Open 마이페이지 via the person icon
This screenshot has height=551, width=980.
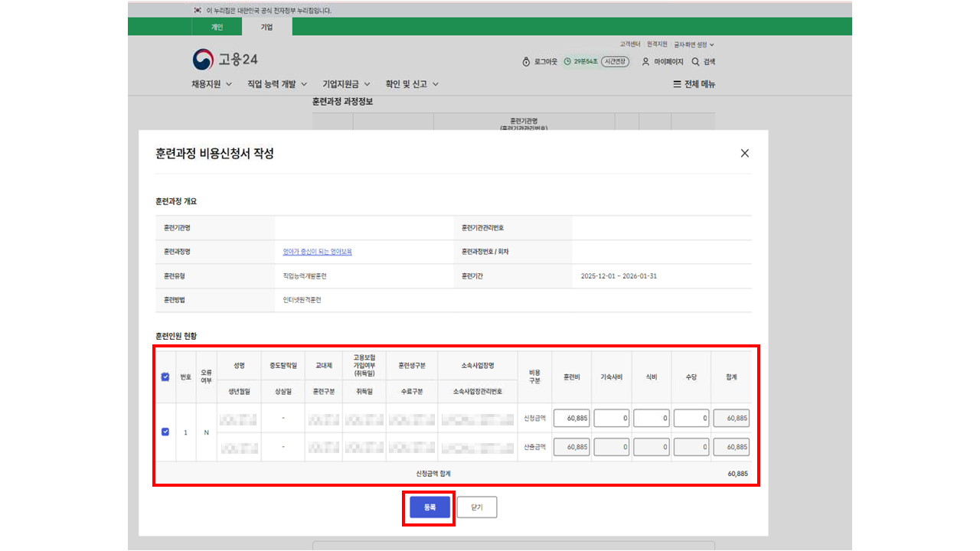pyautogui.click(x=645, y=62)
